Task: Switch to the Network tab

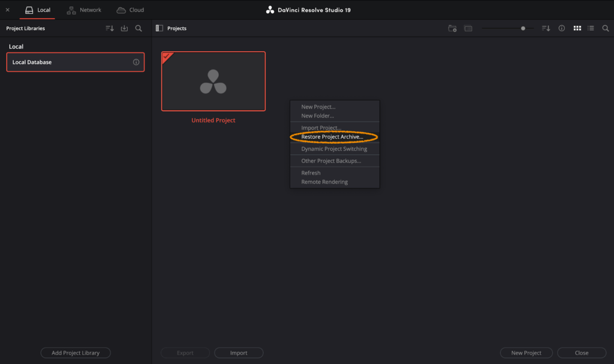Action: tap(84, 10)
